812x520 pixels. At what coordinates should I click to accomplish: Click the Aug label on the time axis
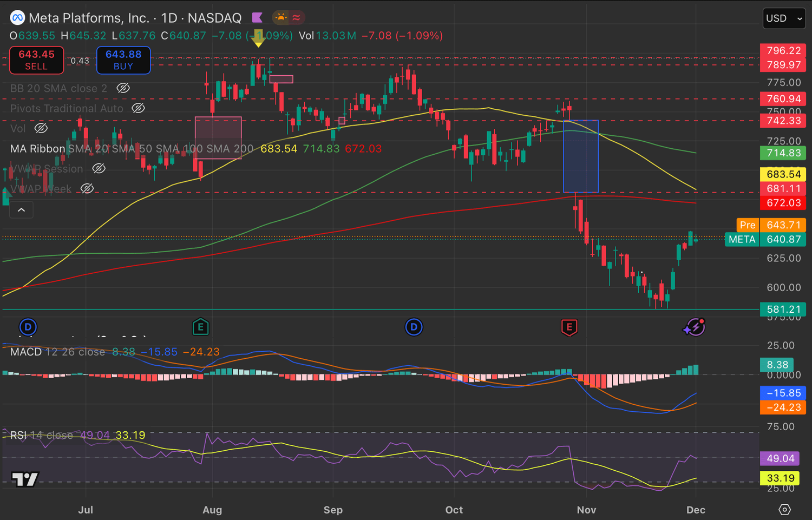coord(212,510)
